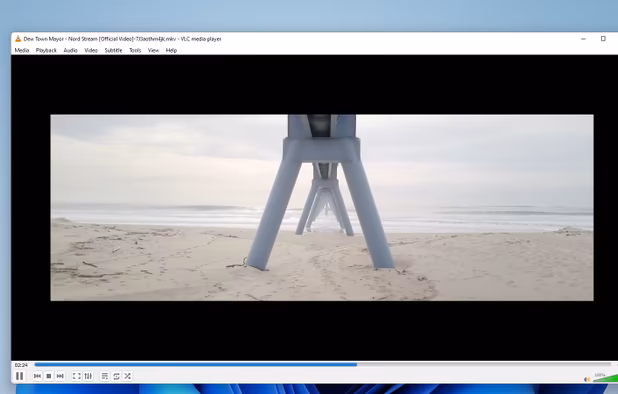Toggle fullscreen video mode

click(76, 376)
